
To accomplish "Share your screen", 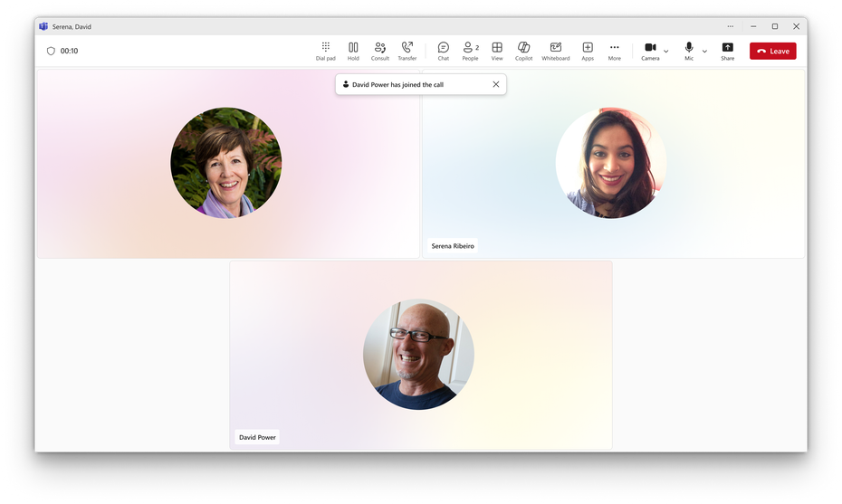I will coord(727,51).
